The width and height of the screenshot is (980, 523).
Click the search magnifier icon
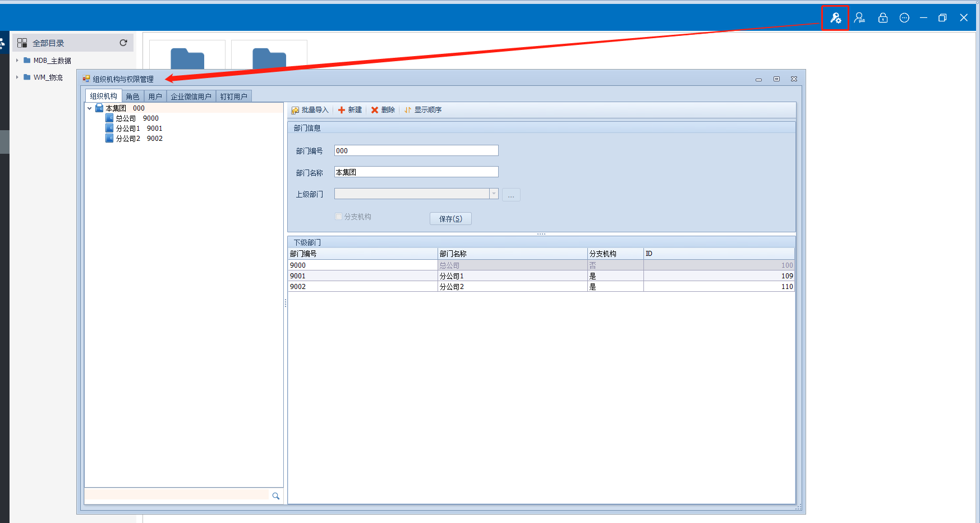click(276, 496)
